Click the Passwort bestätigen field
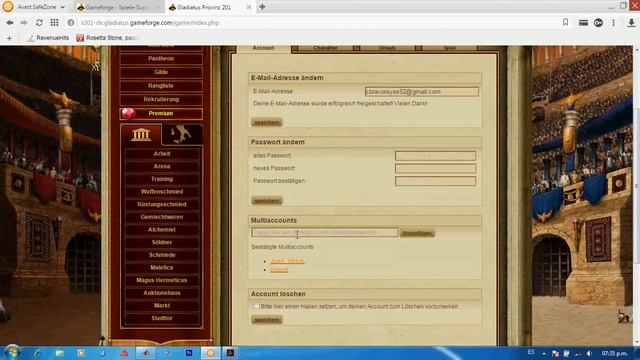 [435, 181]
